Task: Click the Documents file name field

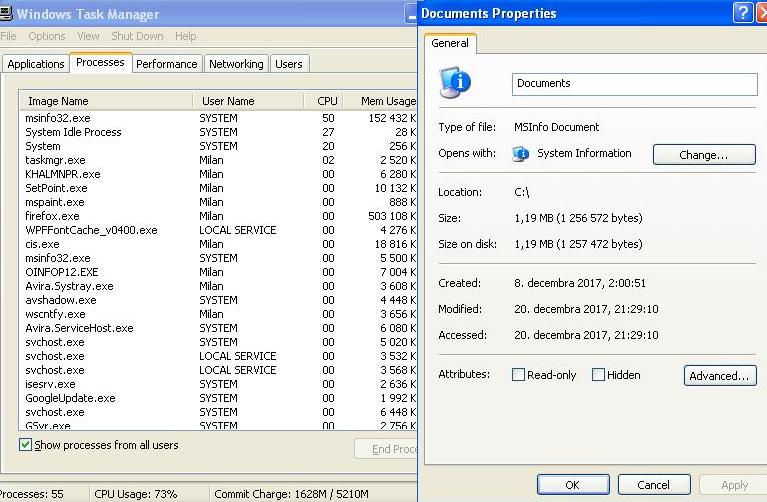Action: tap(634, 84)
